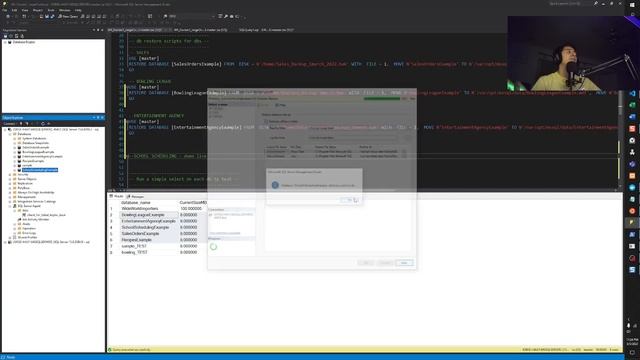Image resolution: width=640 pixels, height=360 pixels.
Task: Select the Operators folder
Action: [x=29, y=228]
